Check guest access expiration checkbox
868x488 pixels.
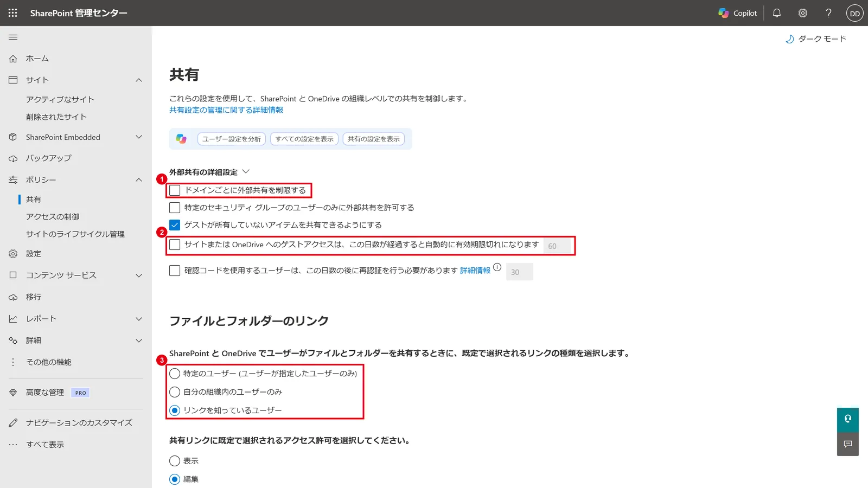[175, 245]
